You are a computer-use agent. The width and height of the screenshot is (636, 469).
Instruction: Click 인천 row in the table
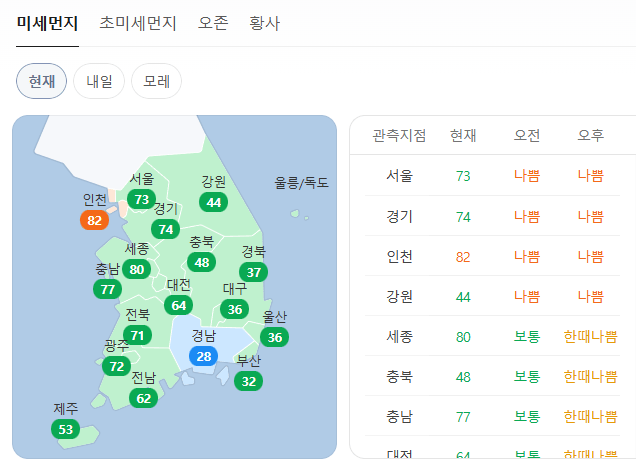[x=399, y=256]
